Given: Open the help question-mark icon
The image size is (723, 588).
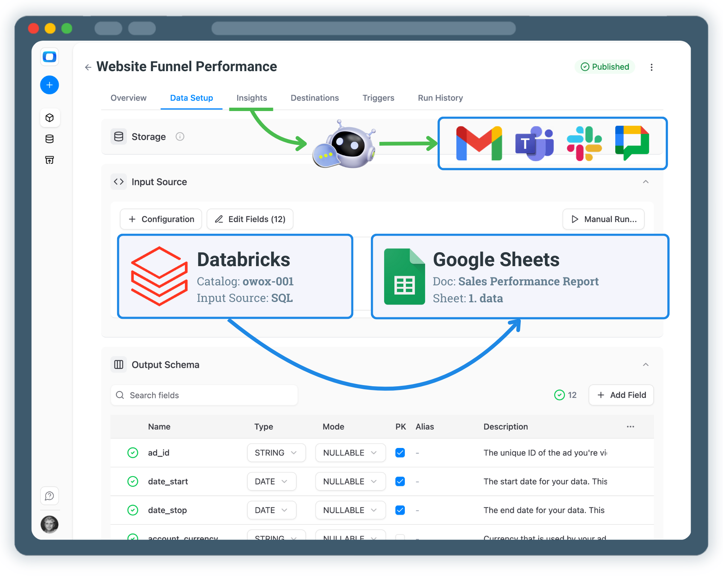Looking at the screenshot, I should (x=49, y=496).
